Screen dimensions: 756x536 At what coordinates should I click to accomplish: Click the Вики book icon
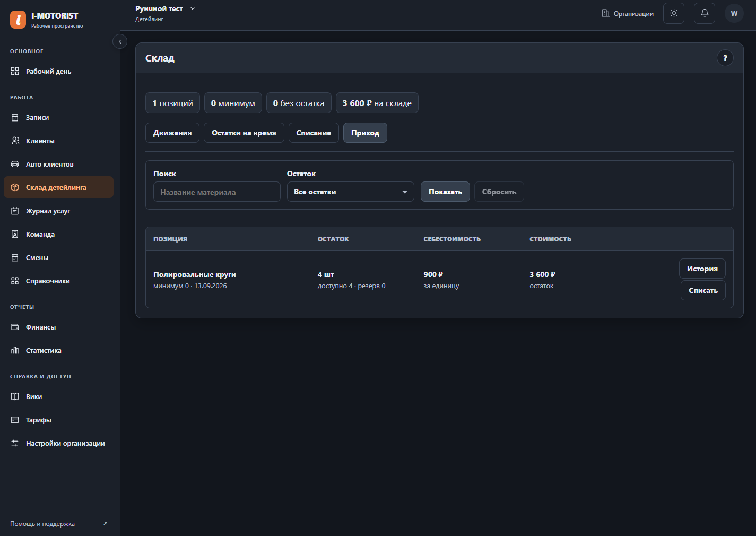click(15, 396)
